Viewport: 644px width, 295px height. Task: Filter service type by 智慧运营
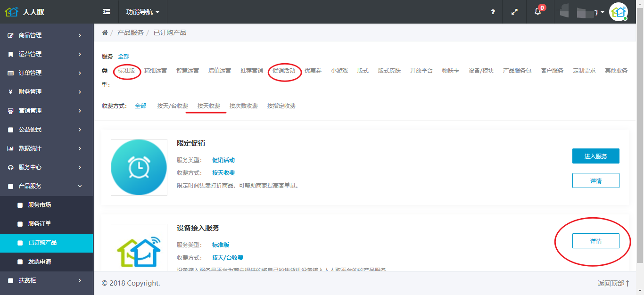[x=188, y=71]
